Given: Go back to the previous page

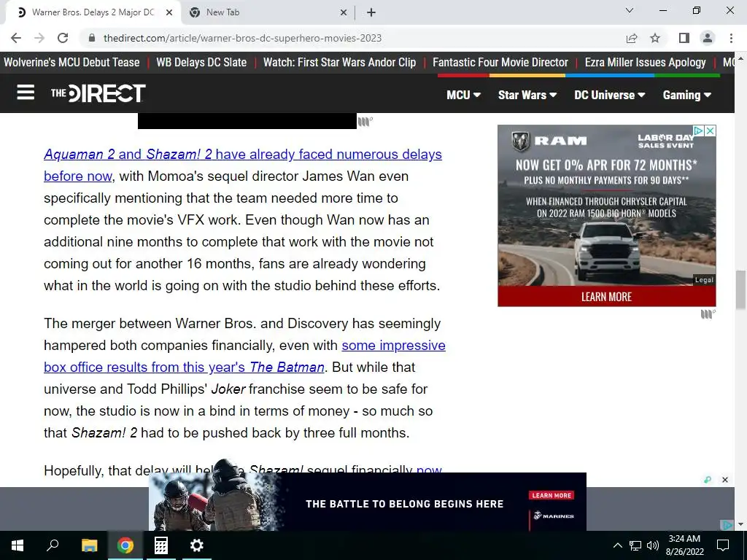Looking at the screenshot, I should 16,38.
